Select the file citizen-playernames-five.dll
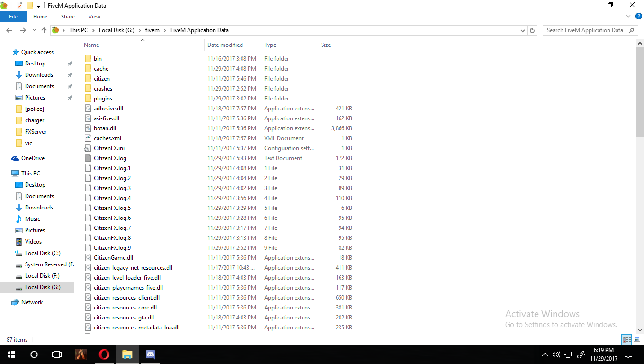The image size is (644, 364). tap(128, 288)
